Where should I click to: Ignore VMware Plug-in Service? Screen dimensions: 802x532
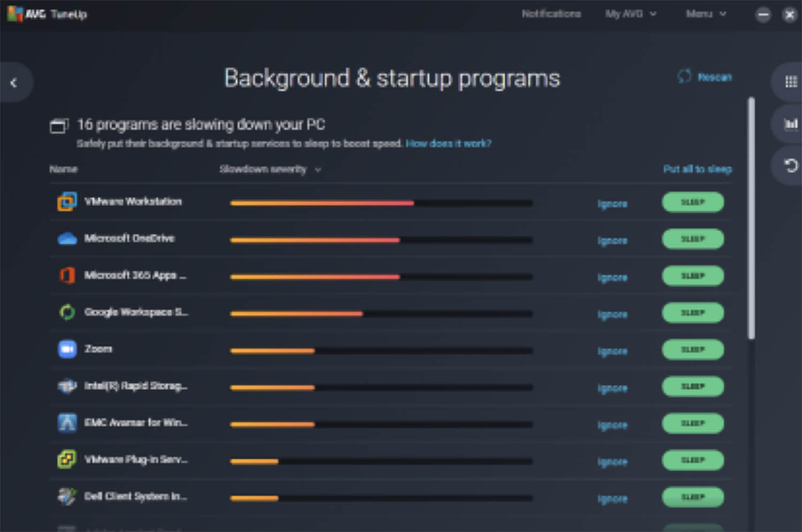coord(612,462)
